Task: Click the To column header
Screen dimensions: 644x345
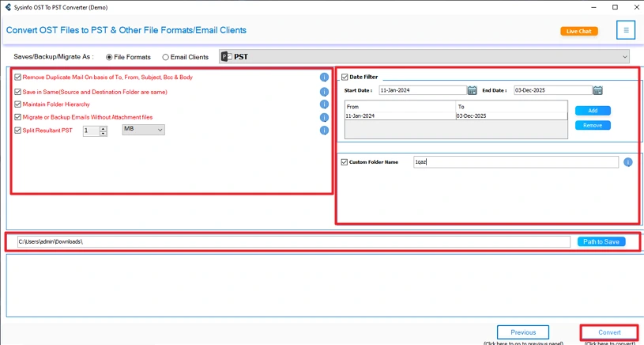Action: click(x=512, y=107)
